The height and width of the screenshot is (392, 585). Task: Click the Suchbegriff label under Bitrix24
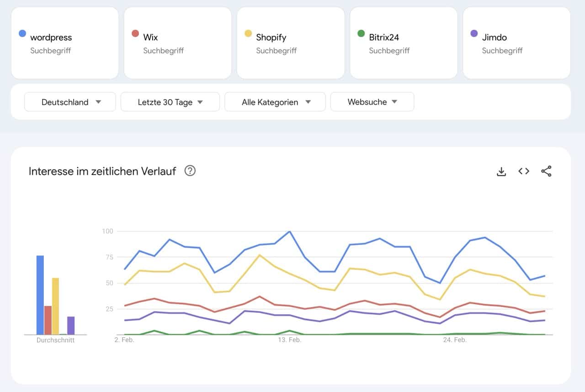389,51
